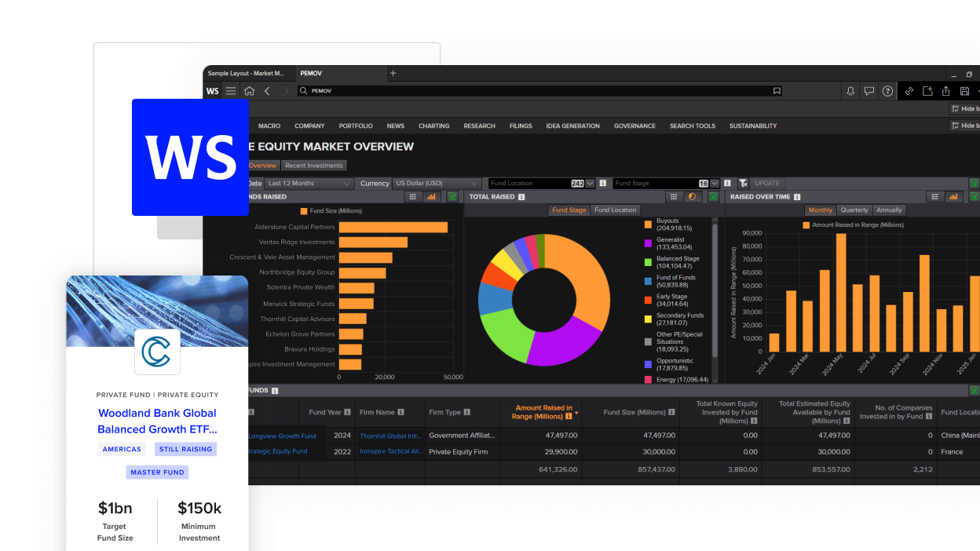The width and height of the screenshot is (980, 551).
Task: Show Raised Over Time as table grid
Action: pyautogui.click(x=934, y=197)
